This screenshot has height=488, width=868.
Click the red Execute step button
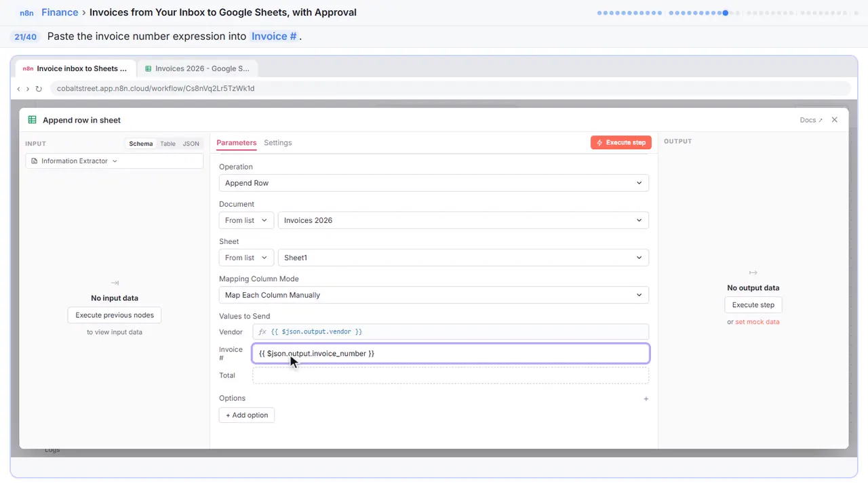[621, 143]
